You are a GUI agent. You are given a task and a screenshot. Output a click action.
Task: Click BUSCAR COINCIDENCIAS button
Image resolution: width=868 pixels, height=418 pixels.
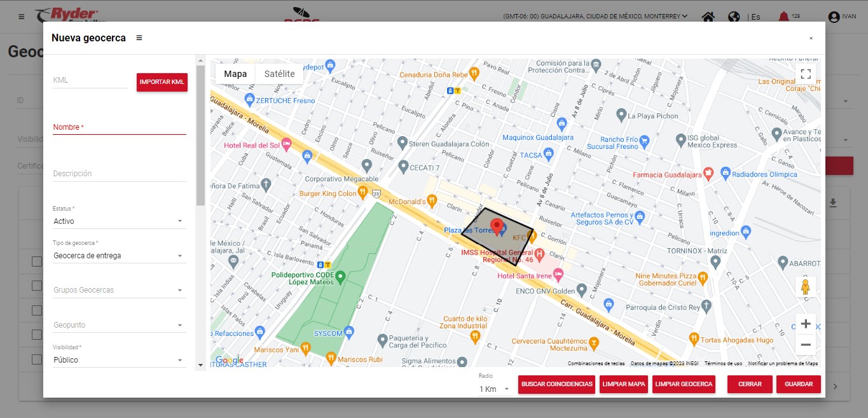557,384
